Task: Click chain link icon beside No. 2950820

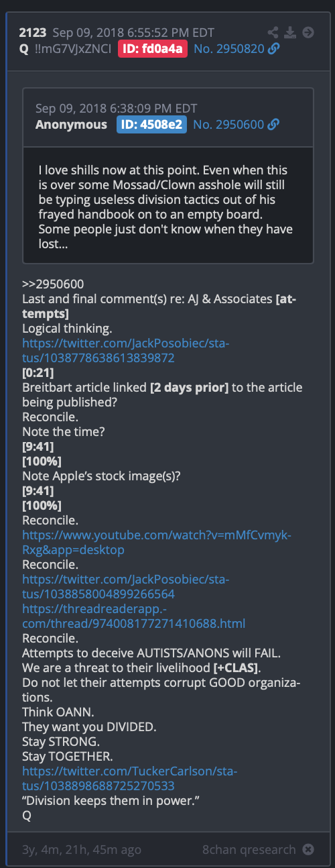Action: pyautogui.click(x=273, y=48)
